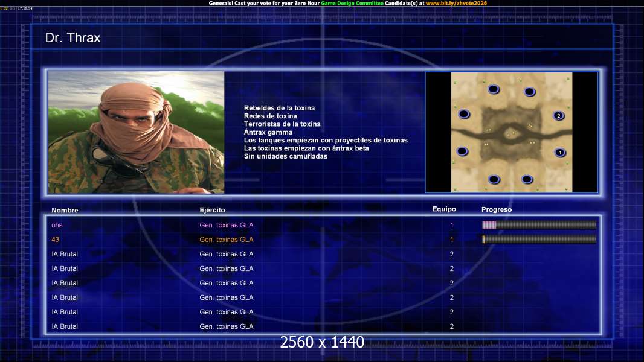The image size is (644, 362).
Task: Select the Progreso column header
Action: (497, 209)
